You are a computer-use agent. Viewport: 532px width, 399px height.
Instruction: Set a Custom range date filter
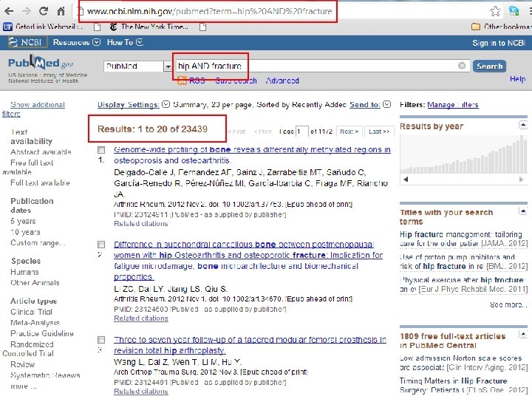(38, 243)
